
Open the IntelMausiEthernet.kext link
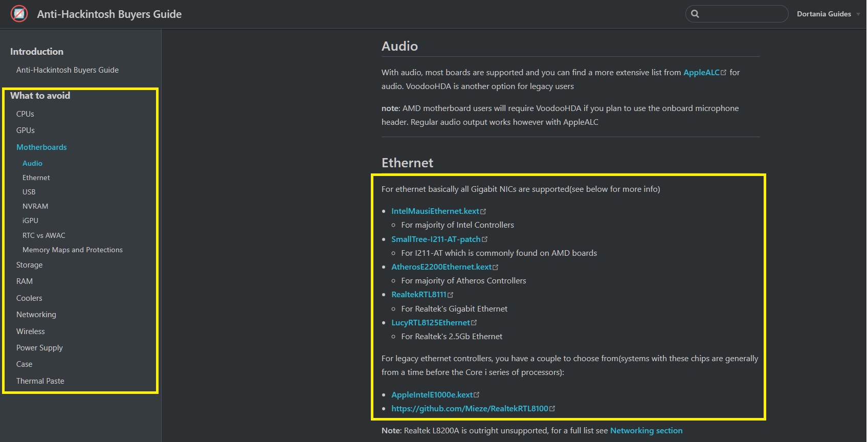[x=435, y=211]
